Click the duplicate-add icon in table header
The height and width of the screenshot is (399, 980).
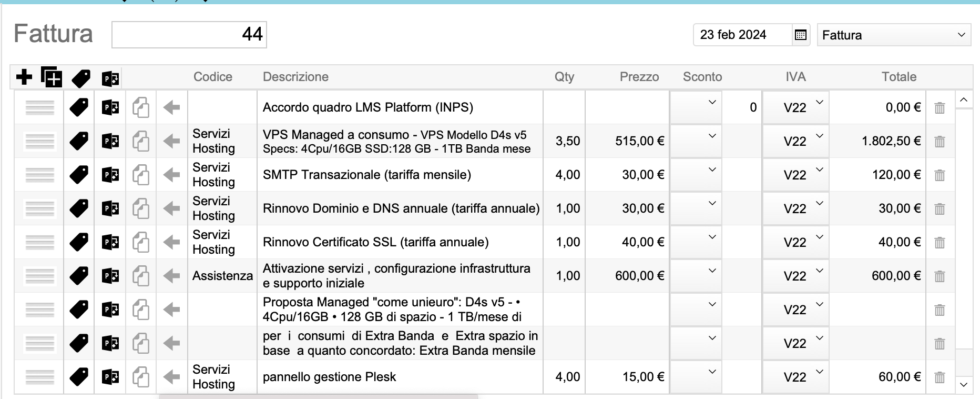coord(52,77)
